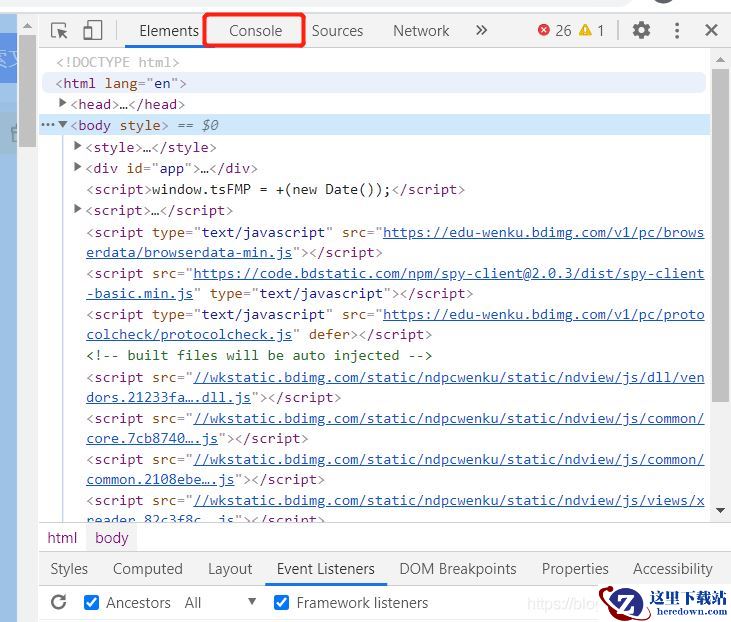This screenshot has height=622, width=731.
Task: Select the html breadcrumb item
Action: click(62, 538)
